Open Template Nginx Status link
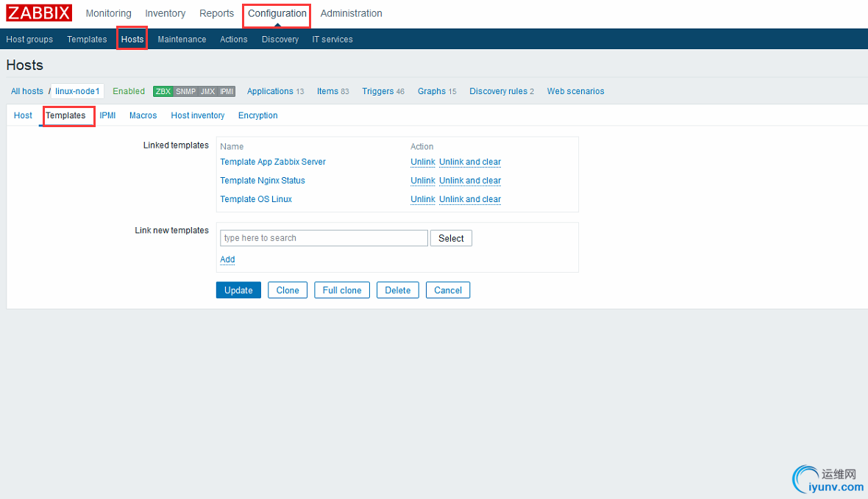The width and height of the screenshot is (868, 499). tap(263, 180)
